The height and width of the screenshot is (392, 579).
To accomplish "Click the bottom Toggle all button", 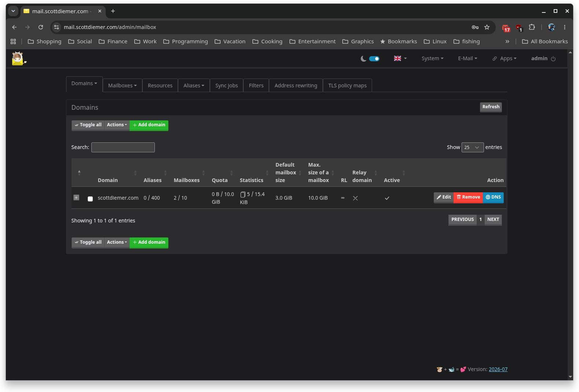I will pos(88,243).
